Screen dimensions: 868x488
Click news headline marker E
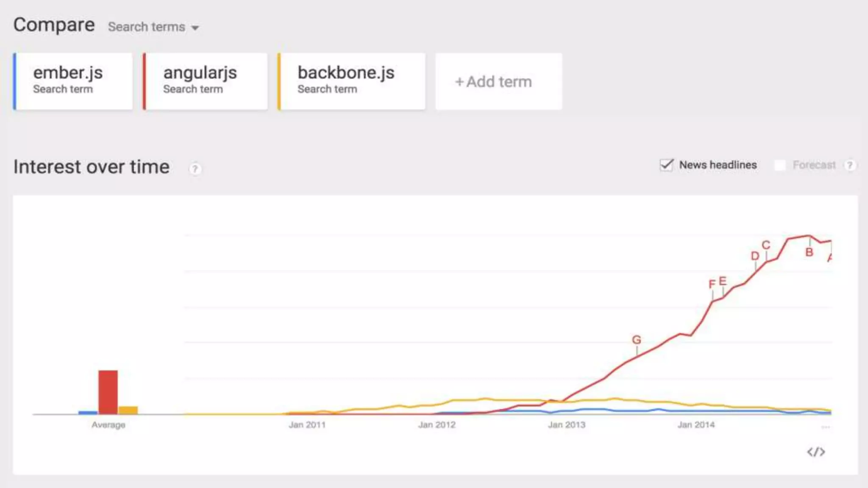click(723, 281)
